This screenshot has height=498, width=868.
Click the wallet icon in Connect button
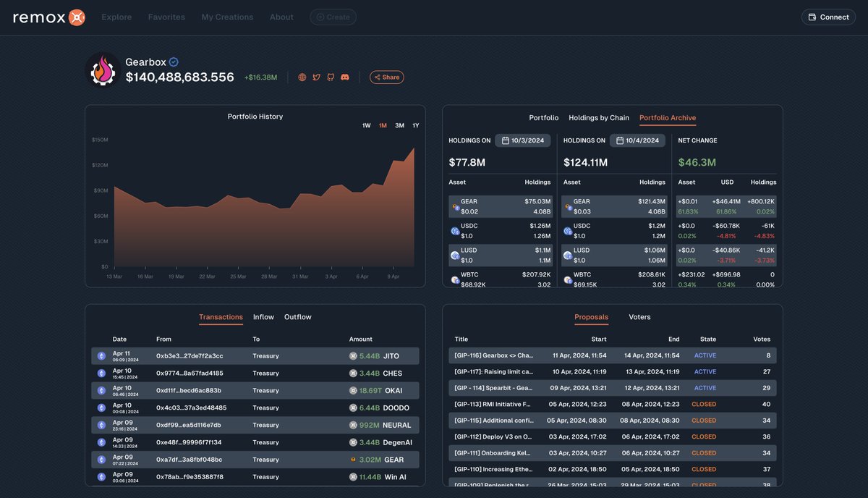point(812,17)
